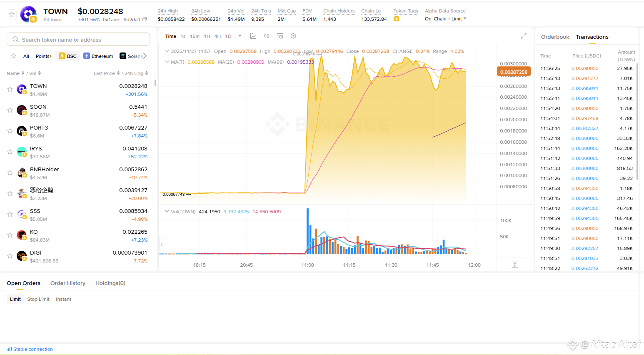Open chart display settings icon
The width and height of the screenshot is (644, 355).
280,36
